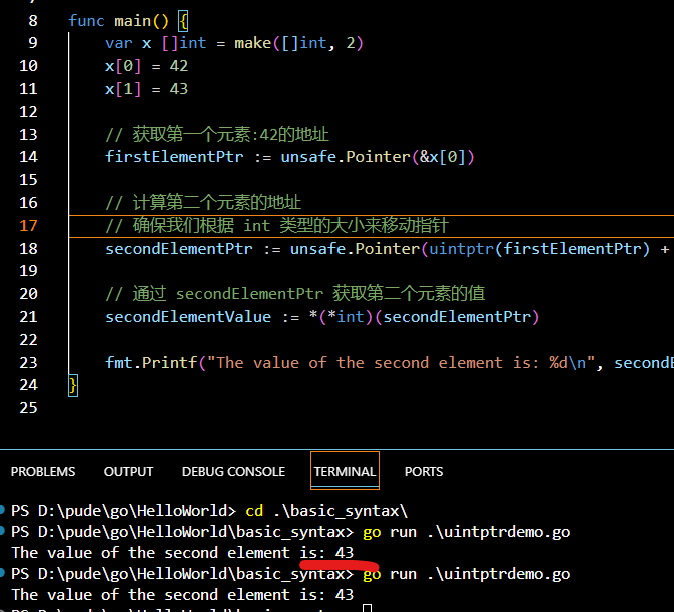This screenshot has height=612, width=674.
Task: Click the red-underlined output 43 in terminal
Action: [344, 552]
